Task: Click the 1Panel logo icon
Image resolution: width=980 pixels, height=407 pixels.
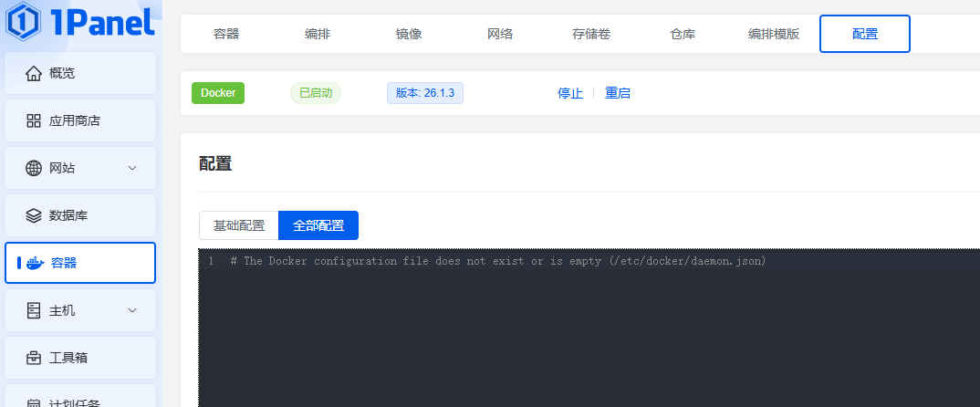Action: click(23, 22)
